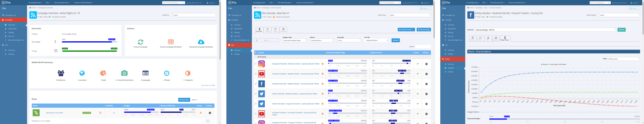Open Show dropdown showing $ Effectiveness
The height and width of the screenshot is (124, 644).
[x=624, y=59]
